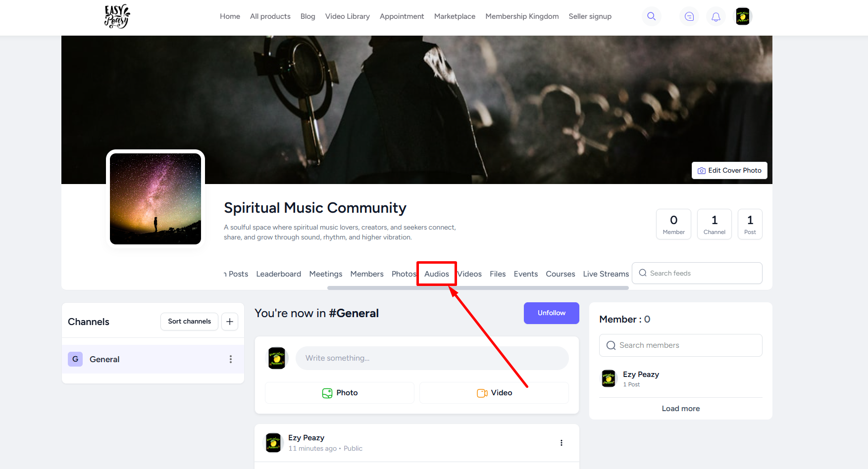Load more members in list
This screenshot has width=868, height=469.
tap(680, 409)
